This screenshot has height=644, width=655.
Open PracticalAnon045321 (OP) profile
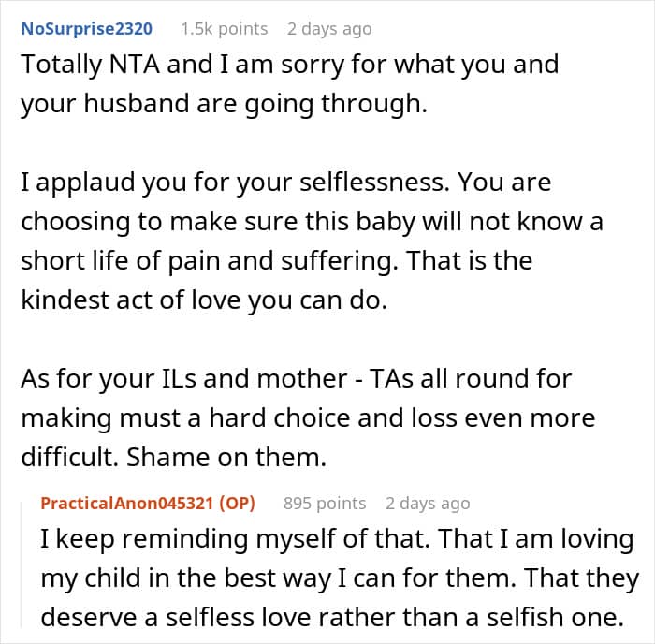(x=148, y=504)
